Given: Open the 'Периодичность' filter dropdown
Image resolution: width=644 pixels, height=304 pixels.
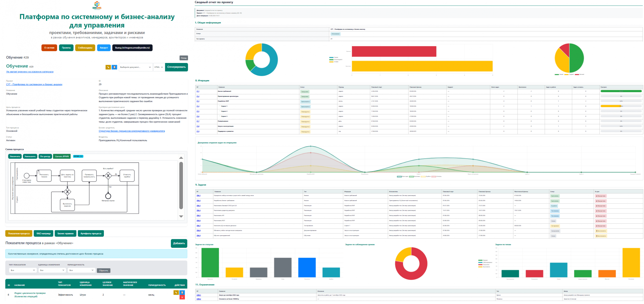Looking at the screenshot, I should point(81,270).
